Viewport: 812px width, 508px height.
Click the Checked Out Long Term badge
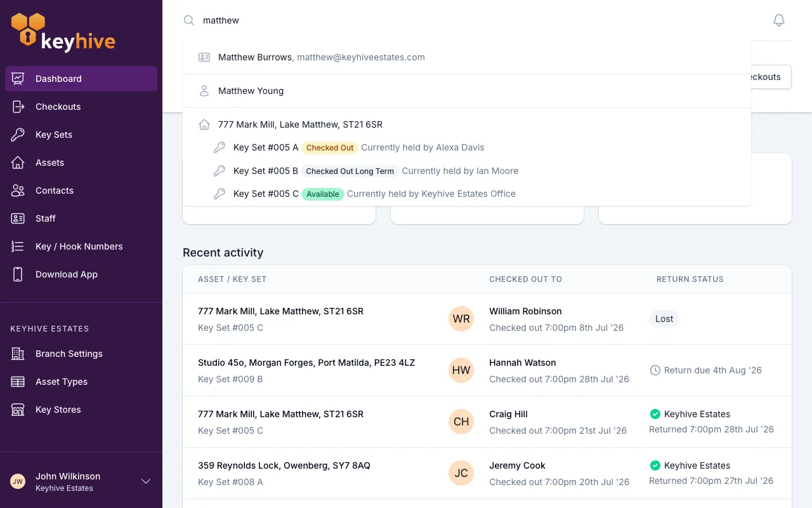click(350, 171)
